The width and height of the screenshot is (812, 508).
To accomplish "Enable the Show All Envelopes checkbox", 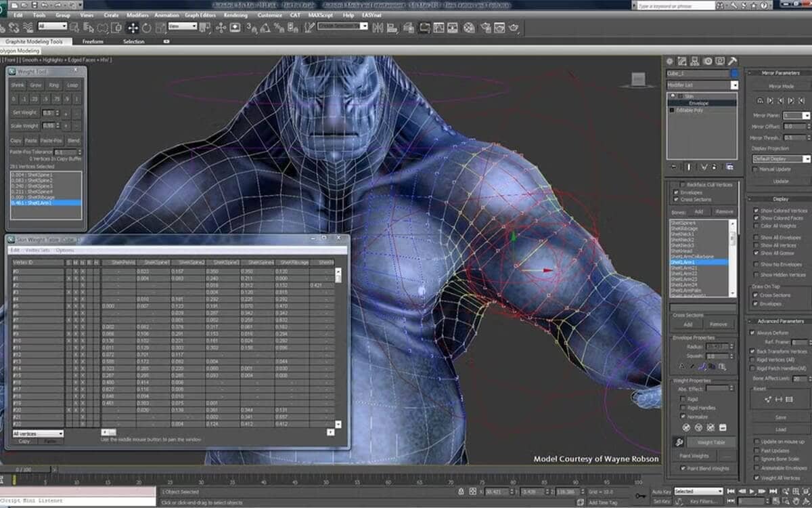I will [x=756, y=238].
